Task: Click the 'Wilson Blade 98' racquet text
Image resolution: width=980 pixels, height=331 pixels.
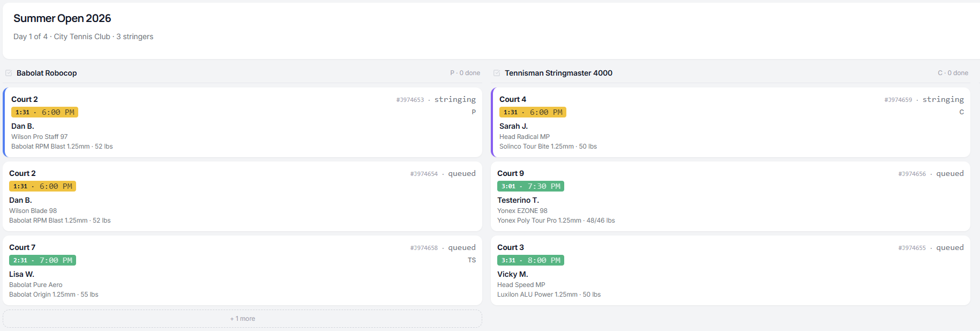Action: coord(33,211)
